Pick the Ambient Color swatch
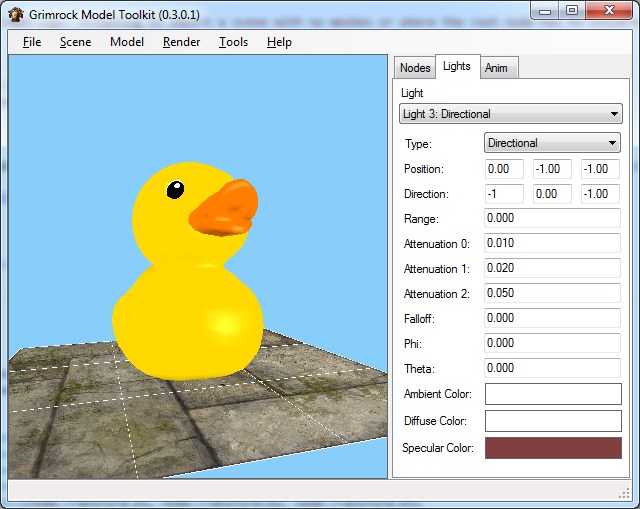The height and width of the screenshot is (509, 640). tap(553, 394)
